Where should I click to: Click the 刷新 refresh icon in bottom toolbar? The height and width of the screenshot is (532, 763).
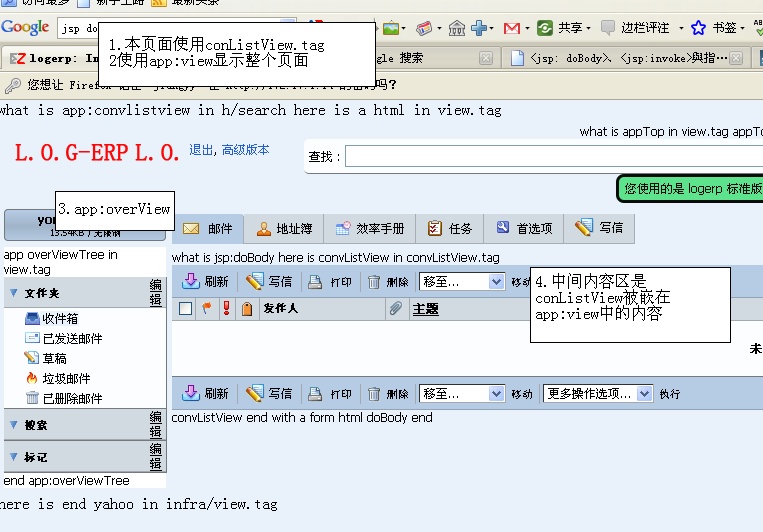tap(191, 393)
